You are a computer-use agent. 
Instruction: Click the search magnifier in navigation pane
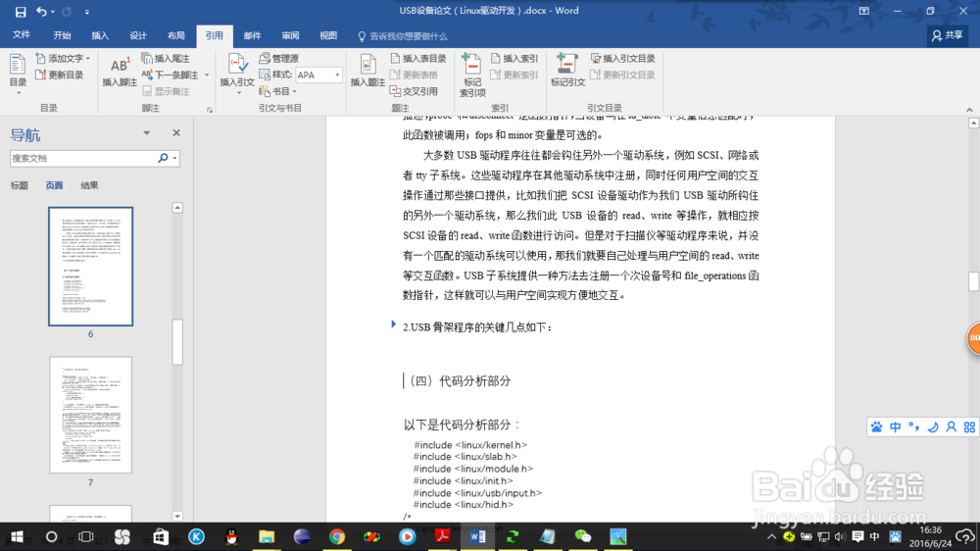(163, 158)
